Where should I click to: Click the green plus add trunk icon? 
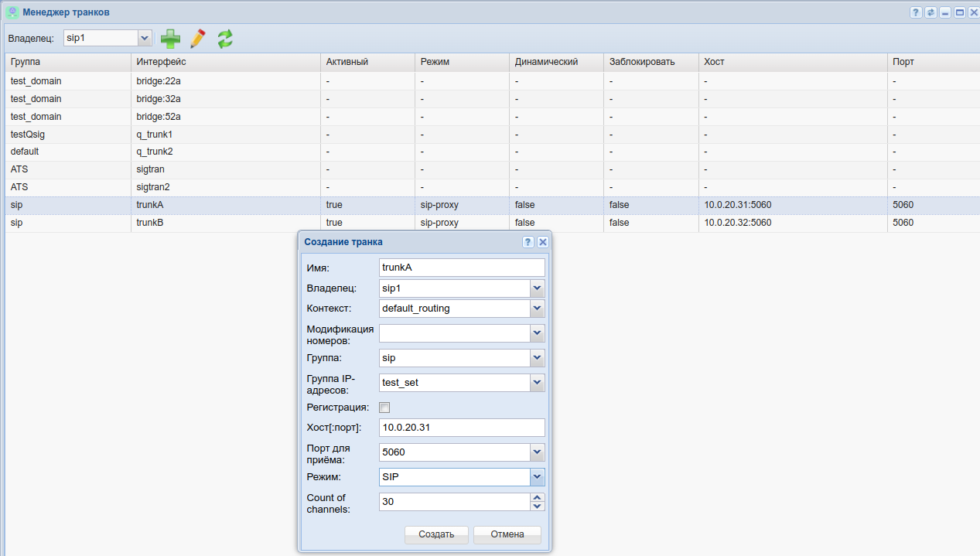tap(170, 39)
